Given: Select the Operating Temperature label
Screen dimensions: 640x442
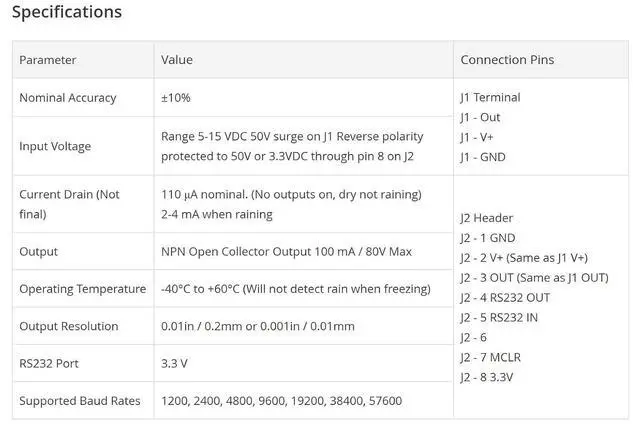Looking at the screenshot, I should coord(82,289).
